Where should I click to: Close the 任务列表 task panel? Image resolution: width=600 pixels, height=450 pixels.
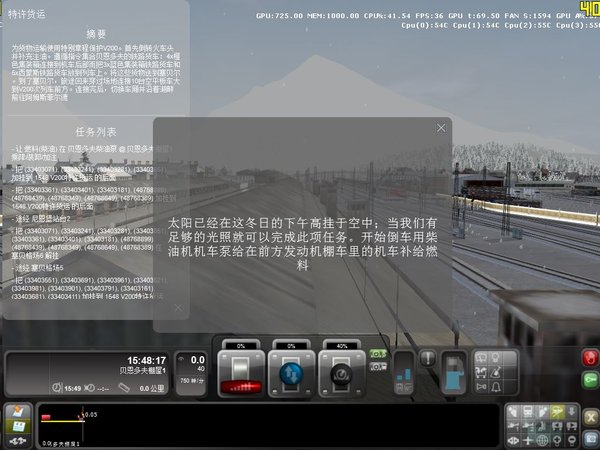[178, 308]
